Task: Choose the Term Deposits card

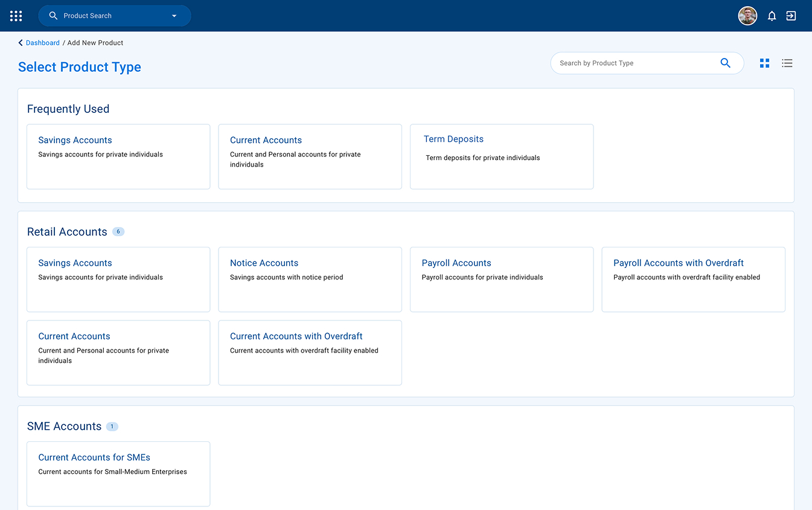Action: coord(502,157)
